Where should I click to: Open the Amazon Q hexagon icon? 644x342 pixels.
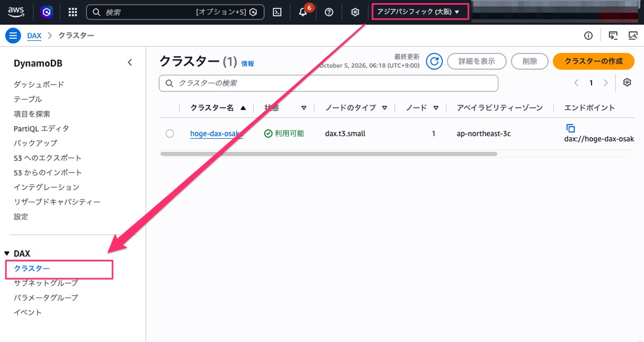click(x=47, y=12)
